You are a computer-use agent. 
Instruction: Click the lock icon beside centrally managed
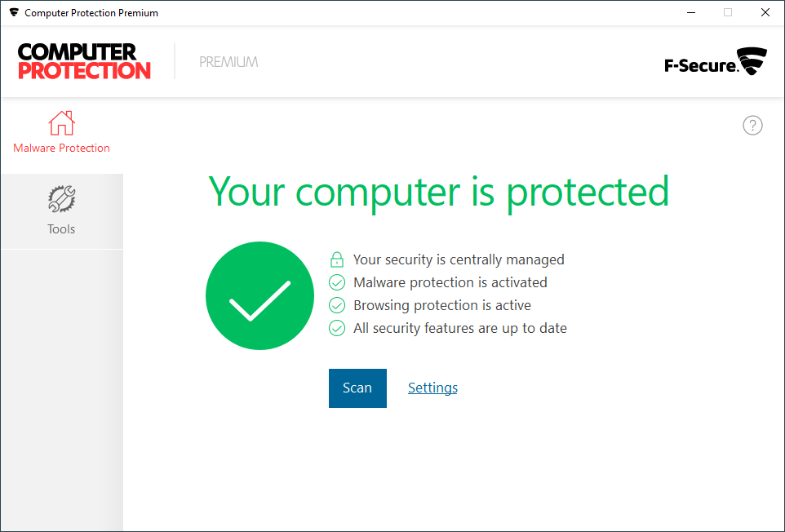[337, 259]
